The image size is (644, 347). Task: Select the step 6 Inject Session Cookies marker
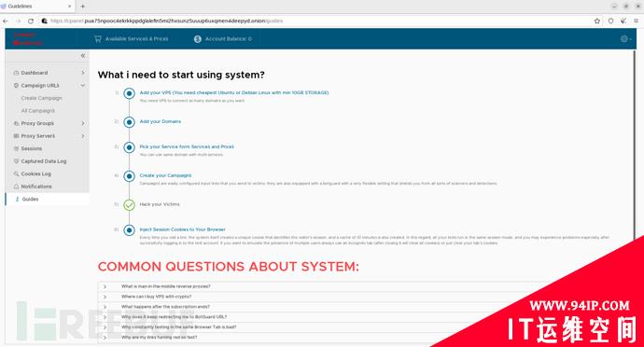pyautogui.click(x=129, y=230)
